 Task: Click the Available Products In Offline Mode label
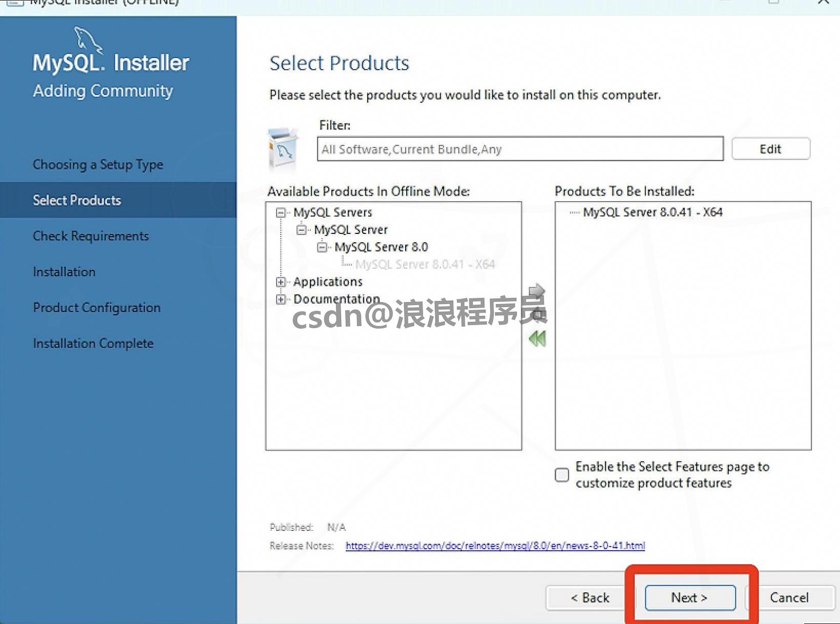(368, 191)
